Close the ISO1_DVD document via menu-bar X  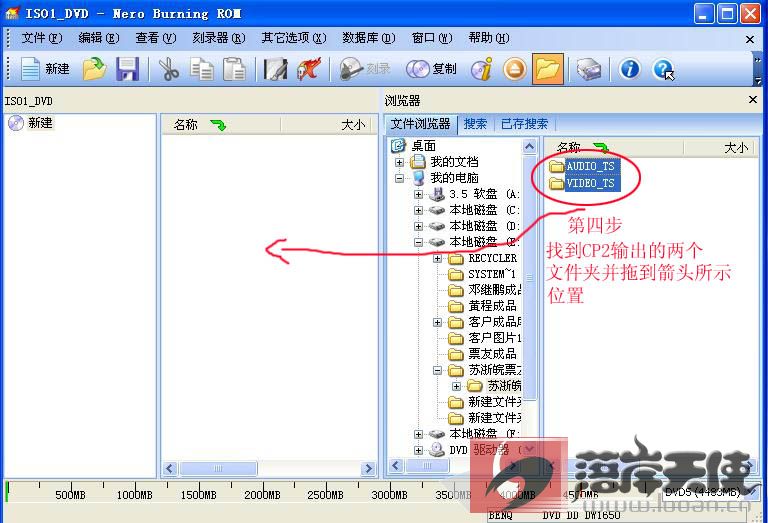(x=750, y=39)
